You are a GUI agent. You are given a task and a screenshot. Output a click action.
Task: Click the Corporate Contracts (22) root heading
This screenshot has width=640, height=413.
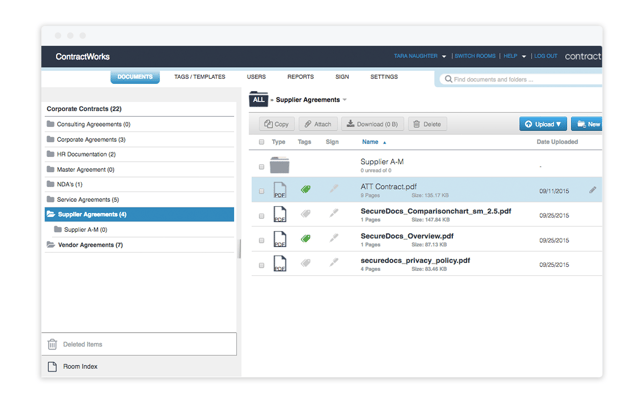[84, 109]
